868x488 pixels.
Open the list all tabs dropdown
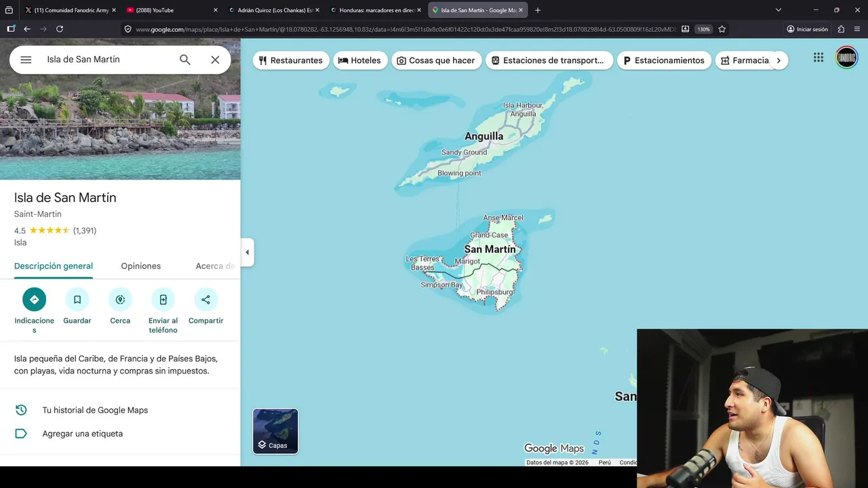pyautogui.click(x=778, y=10)
